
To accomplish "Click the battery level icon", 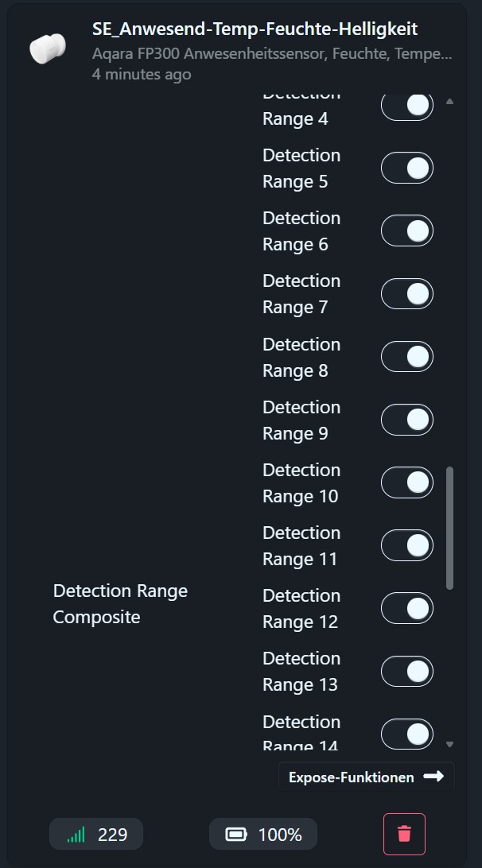I will [236, 835].
